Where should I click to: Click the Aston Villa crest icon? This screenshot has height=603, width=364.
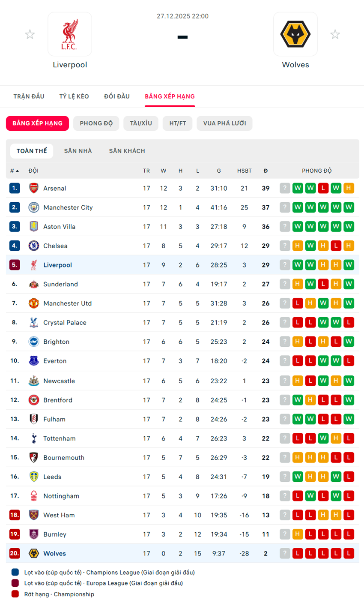33,227
